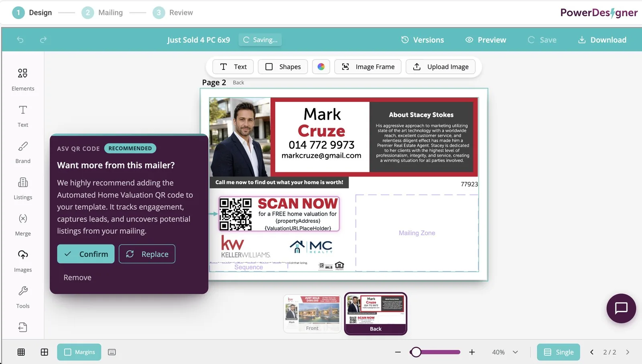The width and height of the screenshot is (642, 364).
Task: Insert an Image Frame
Action: tap(368, 67)
